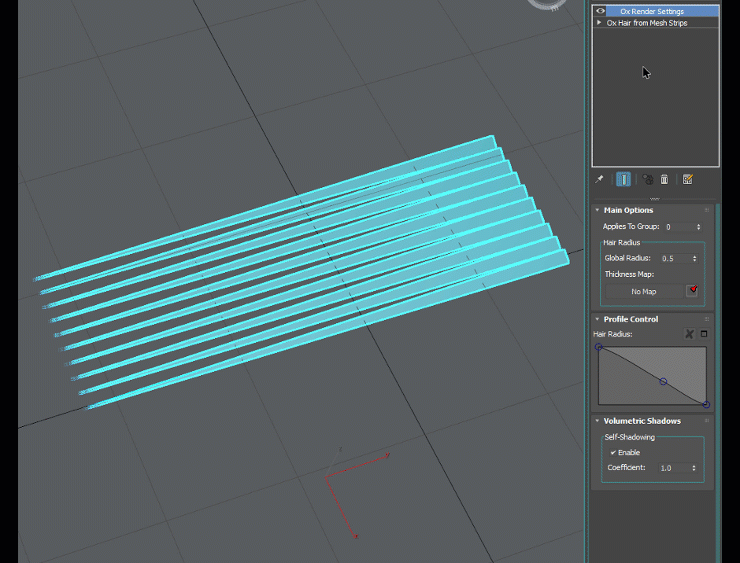Remove modifier with the trash icon
This screenshot has width=740, height=563.
click(664, 180)
